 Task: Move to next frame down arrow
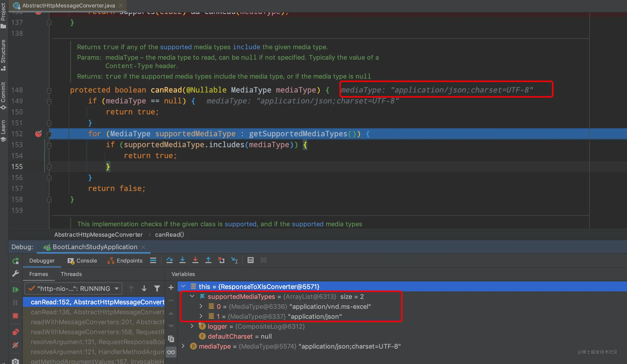coord(144,289)
